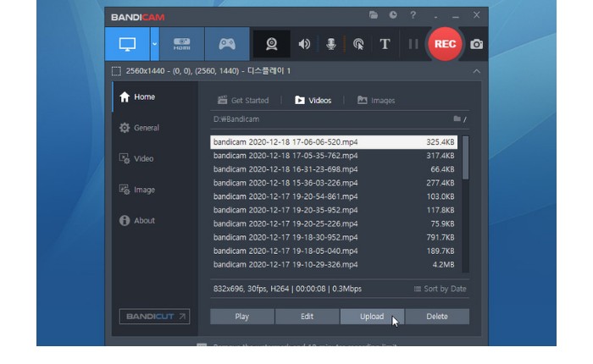Delete the selected video

tap(437, 317)
